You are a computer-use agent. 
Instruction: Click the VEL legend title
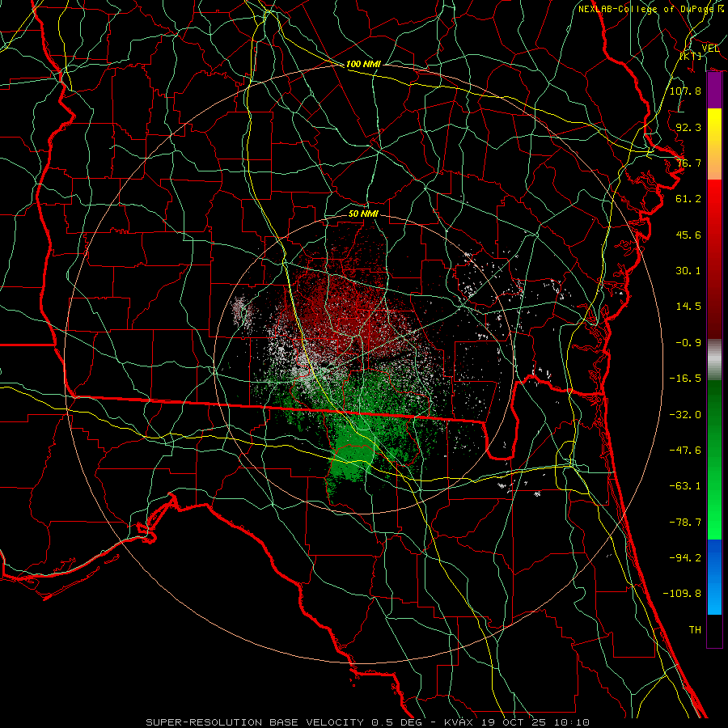point(710,48)
